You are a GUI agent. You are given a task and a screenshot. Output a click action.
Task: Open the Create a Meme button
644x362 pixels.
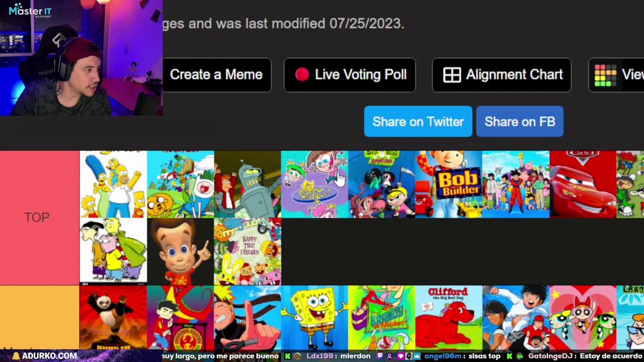coord(216,75)
